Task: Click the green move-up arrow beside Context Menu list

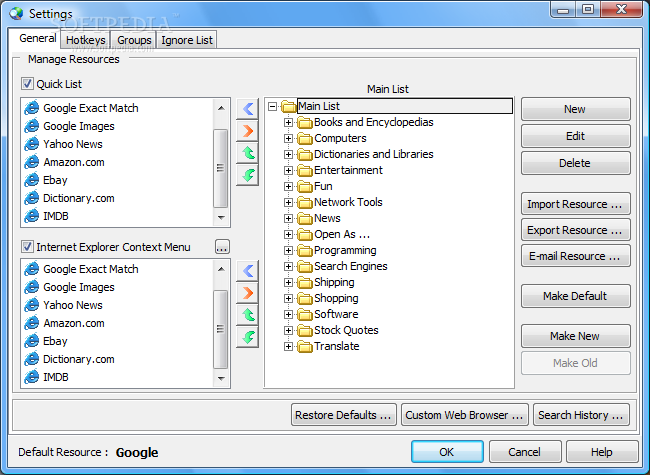Action: pyautogui.click(x=247, y=315)
